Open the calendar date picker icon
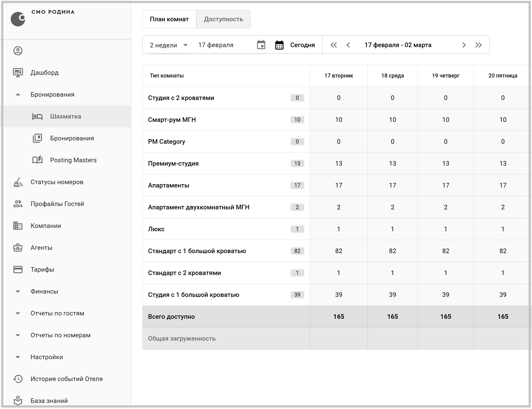The width and height of the screenshot is (532, 409). pyautogui.click(x=261, y=45)
